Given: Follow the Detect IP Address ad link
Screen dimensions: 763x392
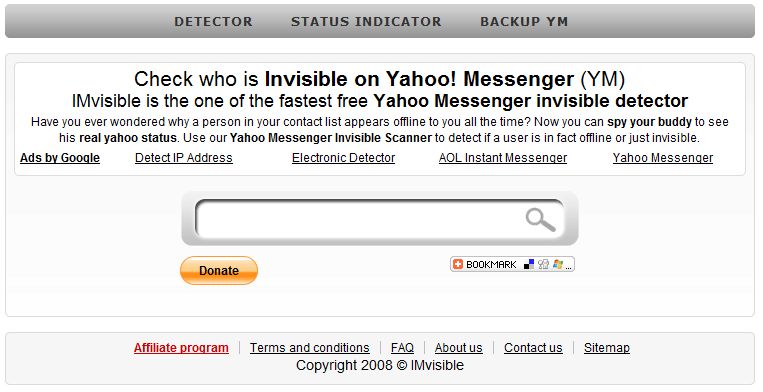Looking at the screenshot, I should [184, 158].
